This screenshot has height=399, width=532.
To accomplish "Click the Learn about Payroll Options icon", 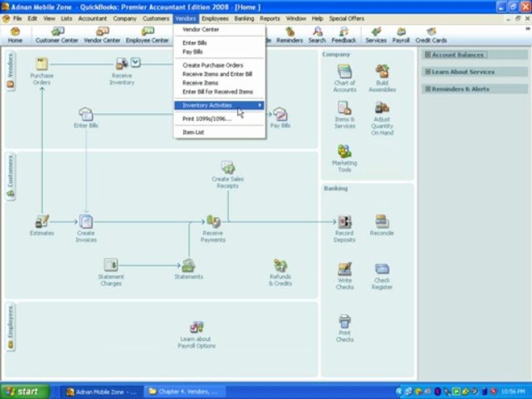I will tap(196, 328).
